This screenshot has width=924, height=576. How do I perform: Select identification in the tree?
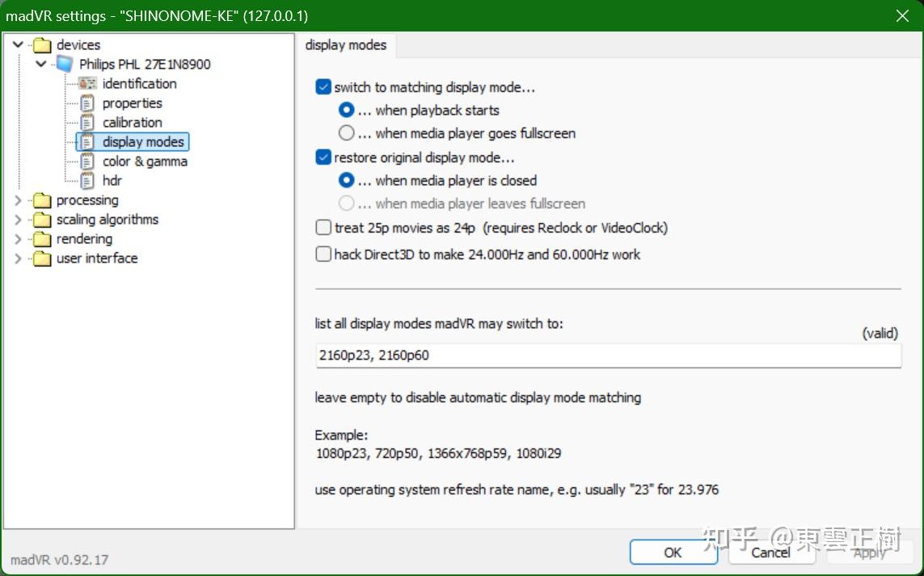tap(139, 84)
